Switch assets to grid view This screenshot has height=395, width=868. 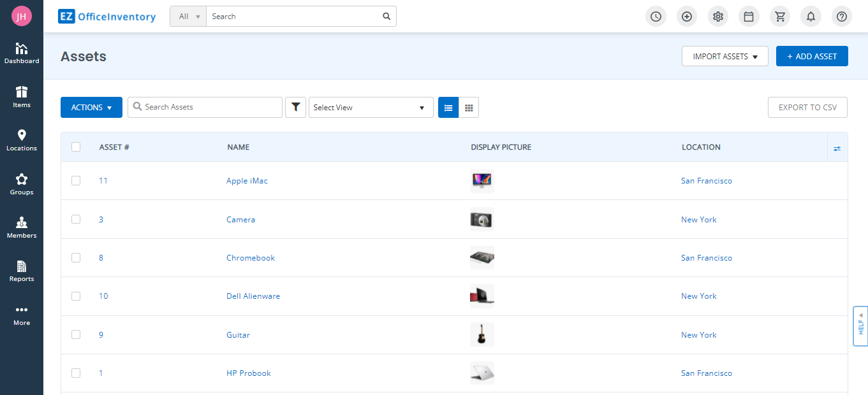click(469, 107)
